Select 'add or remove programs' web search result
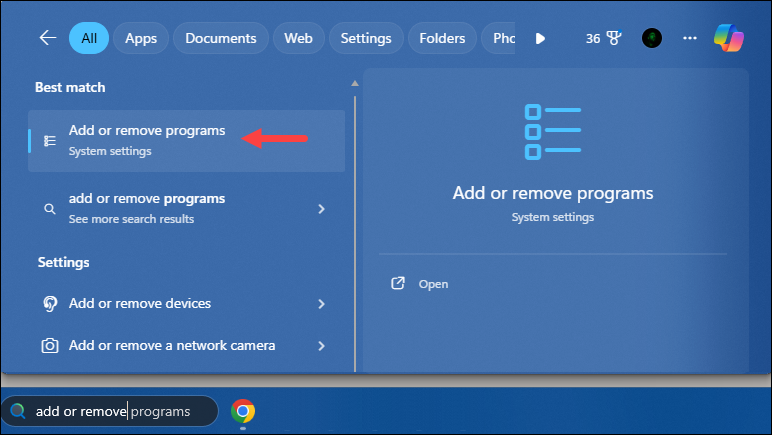This screenshot has width=772, height=435. click(x=187, y=209)
